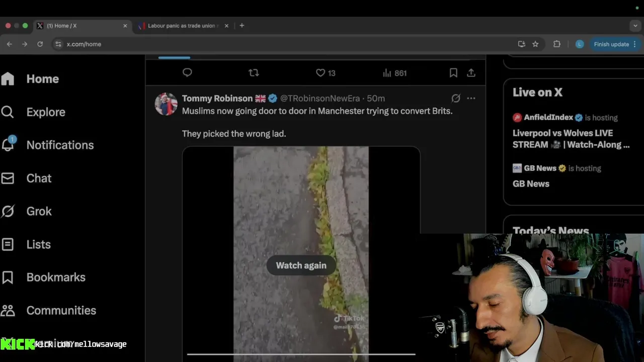
Task: Click the video progress bar
Action: pos(301,354)
